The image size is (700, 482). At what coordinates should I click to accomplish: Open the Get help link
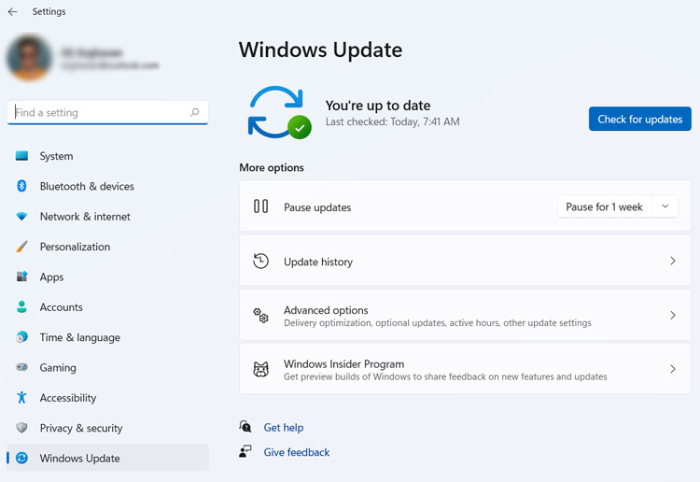(283, 428)
